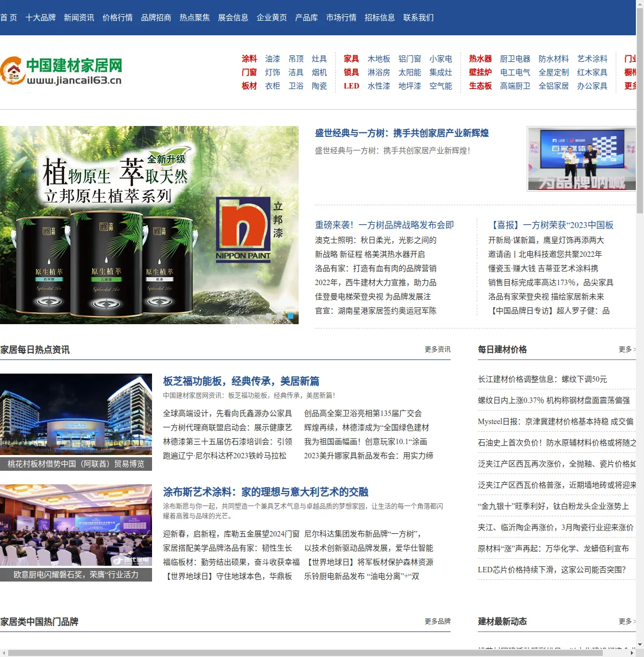Open article 官宣：湖南星港家居签约奥运冠军陈
Image resolution: width=644 pixels, height=657 pixels.
click(376, 311)
